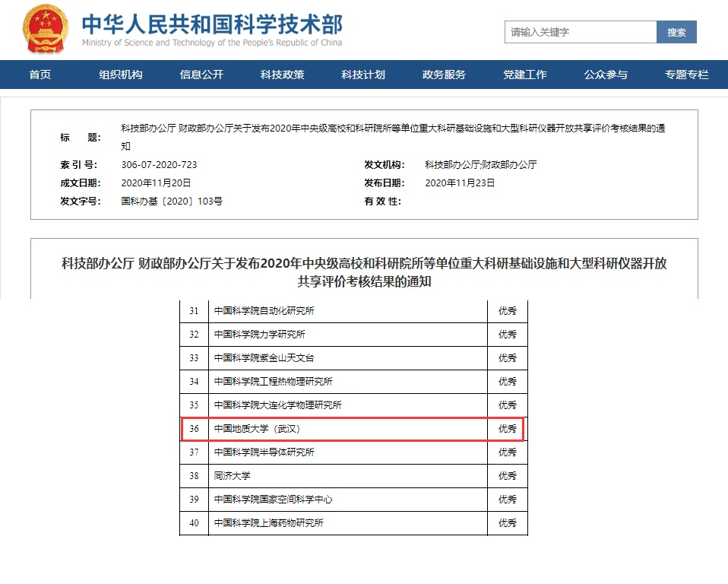
Task: Open the 组织机构 menu
Action: [x=121, y=75]
